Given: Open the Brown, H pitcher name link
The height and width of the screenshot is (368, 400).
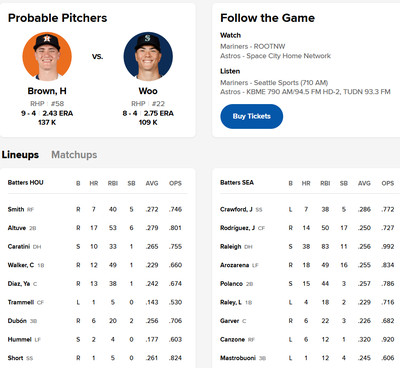Looking at the screenshot, I should coord(47,91).
